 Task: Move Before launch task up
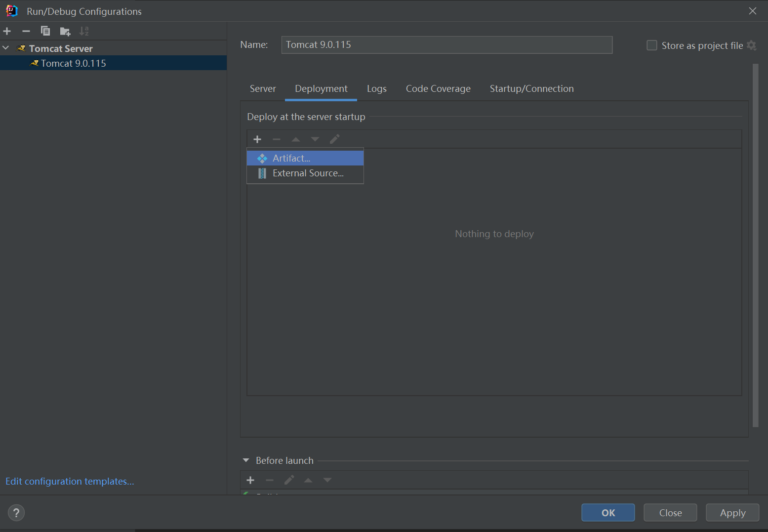[x=308, y=480]
